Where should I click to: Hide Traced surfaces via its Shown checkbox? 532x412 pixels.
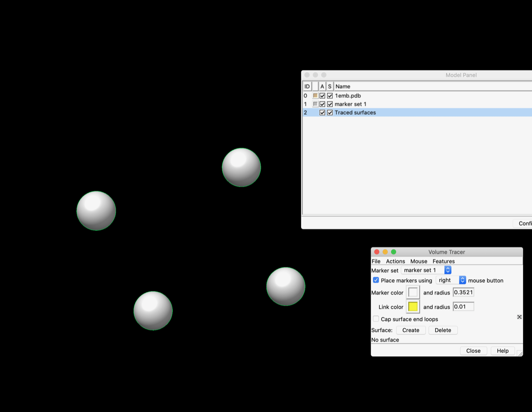coord(330,112)
